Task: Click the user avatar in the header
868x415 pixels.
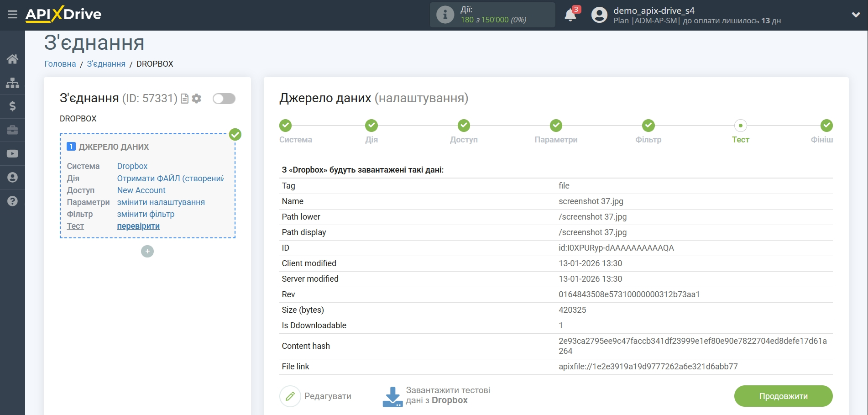Action: point(599,15)
